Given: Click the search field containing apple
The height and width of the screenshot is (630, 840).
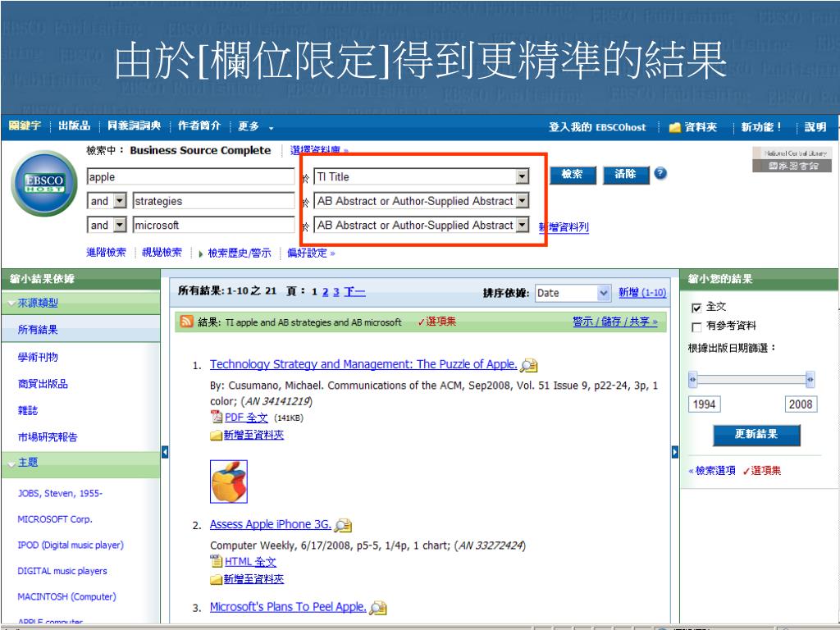Looking at the screenshot, I should click(190, 177).
